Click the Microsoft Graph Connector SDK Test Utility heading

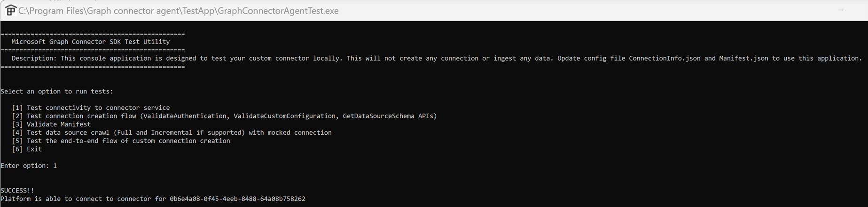pyautogui.click(x=91, y=42)
